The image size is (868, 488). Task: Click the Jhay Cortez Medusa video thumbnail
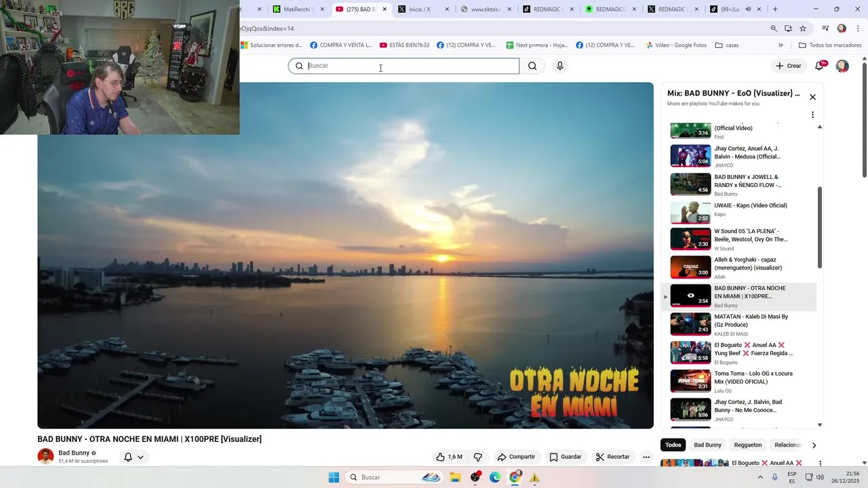(x=690, y=156)
